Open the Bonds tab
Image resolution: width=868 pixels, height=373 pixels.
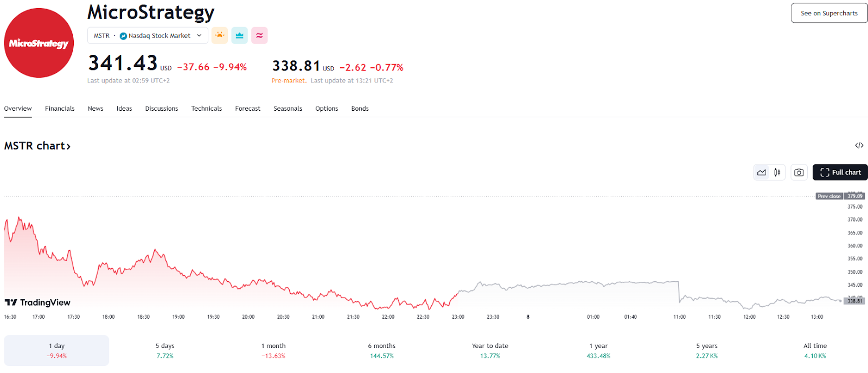click(x=360, y=109)
